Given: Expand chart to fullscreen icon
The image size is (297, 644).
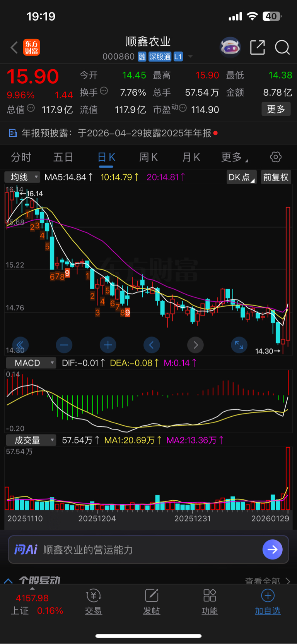Looking at the screenshot, I should coord(239,345).
